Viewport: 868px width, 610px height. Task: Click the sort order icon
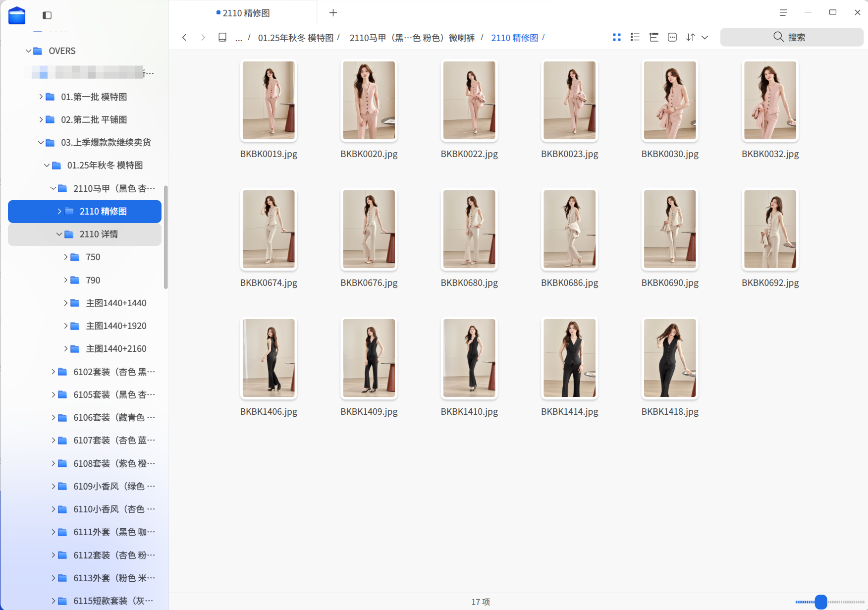(691, 37)
